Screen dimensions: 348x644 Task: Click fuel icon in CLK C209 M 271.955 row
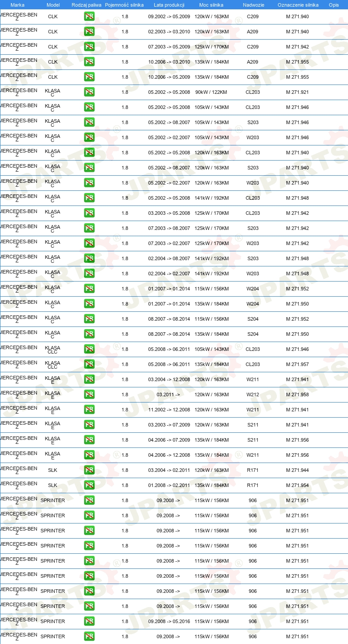(x=89, y=77)
